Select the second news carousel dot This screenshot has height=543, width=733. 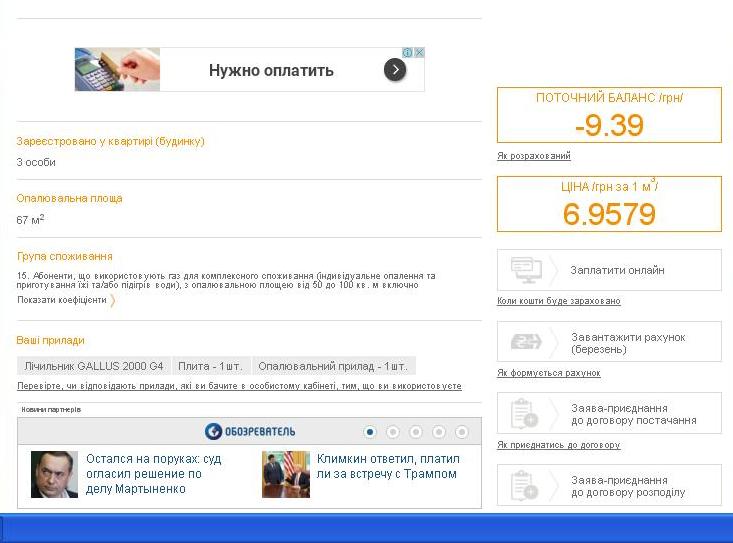tap(393, 432)
